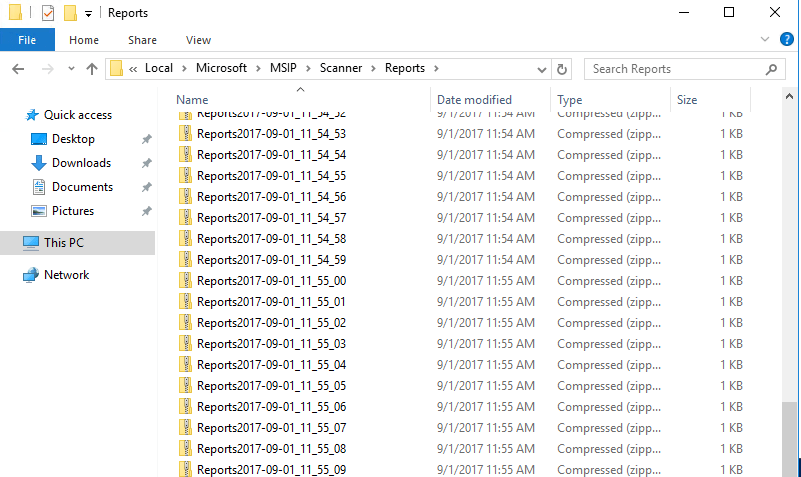Select file Reports2017-09-01_11_55_00
Screen dimensions: 801x477
point(271,281)
